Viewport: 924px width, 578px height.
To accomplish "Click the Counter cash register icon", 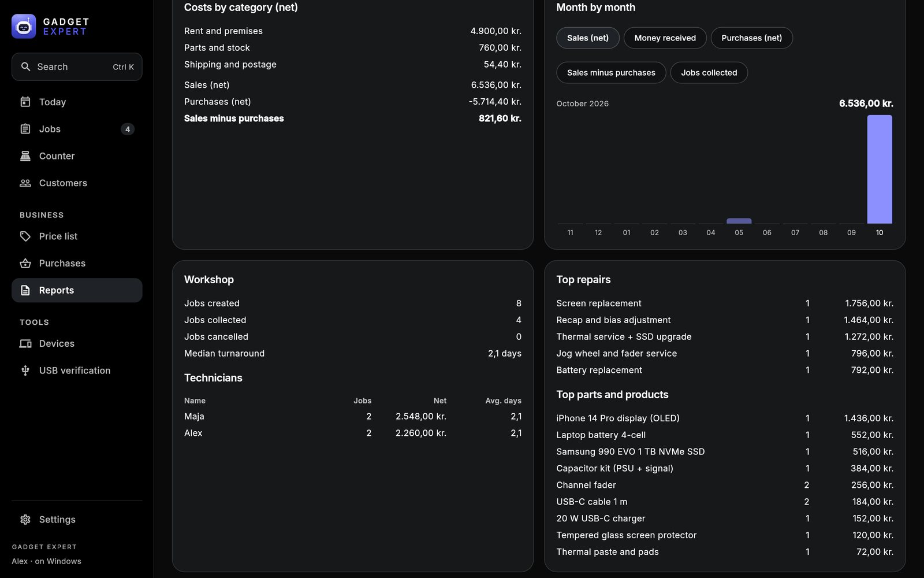I will point(25,156).
